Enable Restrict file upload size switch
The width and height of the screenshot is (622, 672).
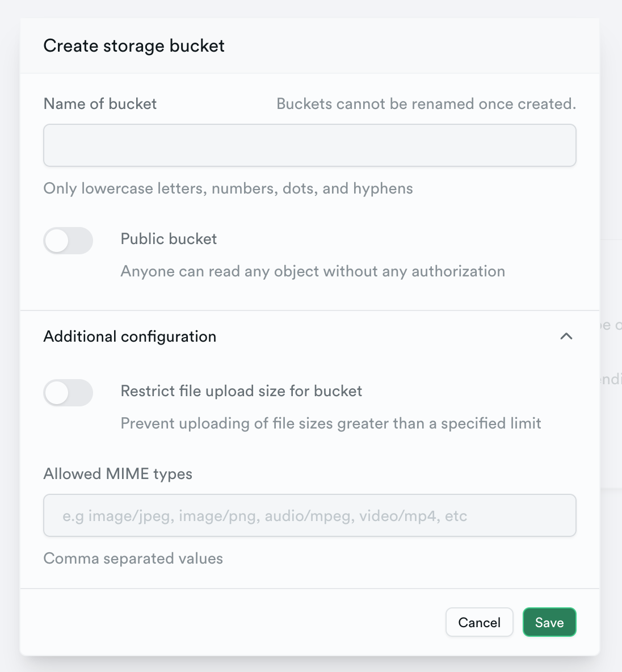point(68,393)
